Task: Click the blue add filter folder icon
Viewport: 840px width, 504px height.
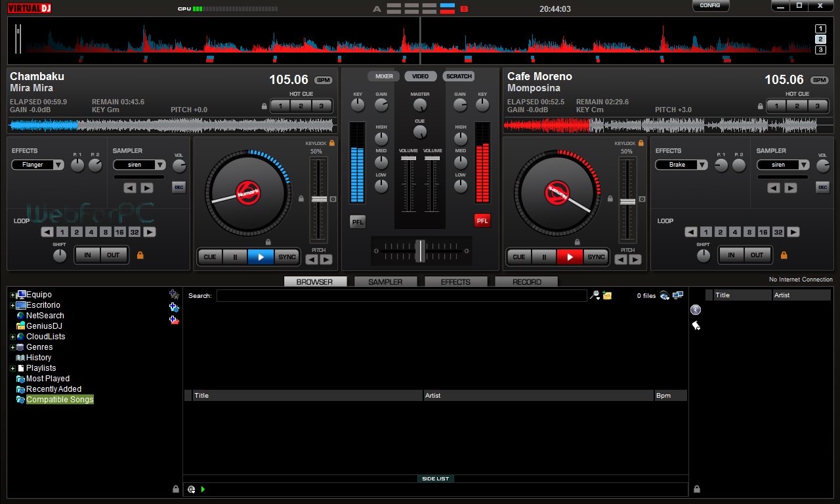Action: tap(174, 307)
